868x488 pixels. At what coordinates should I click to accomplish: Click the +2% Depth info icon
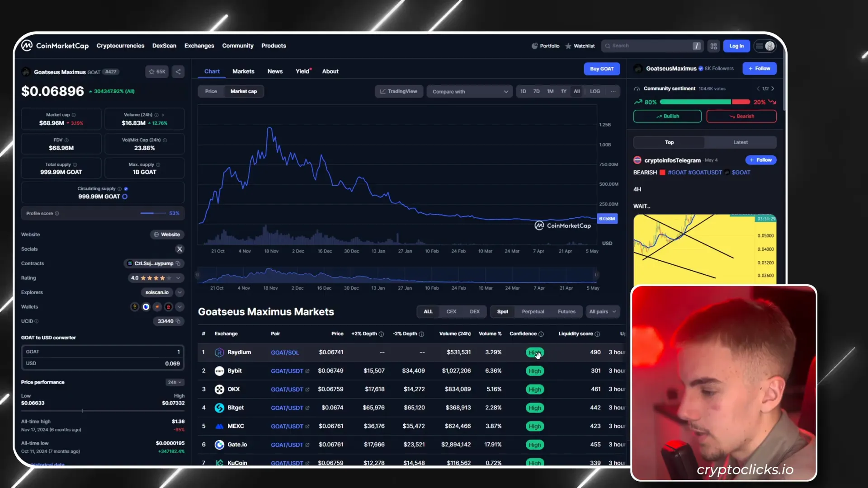[381, 334]
